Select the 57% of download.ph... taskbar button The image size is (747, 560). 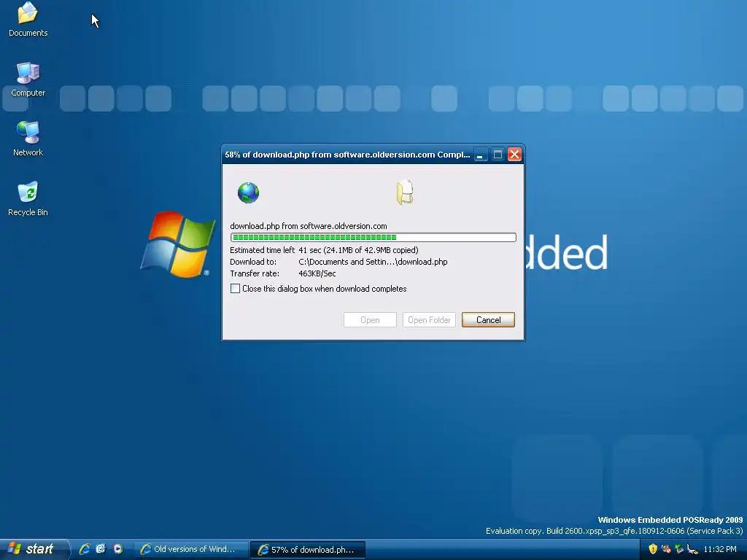307,550
